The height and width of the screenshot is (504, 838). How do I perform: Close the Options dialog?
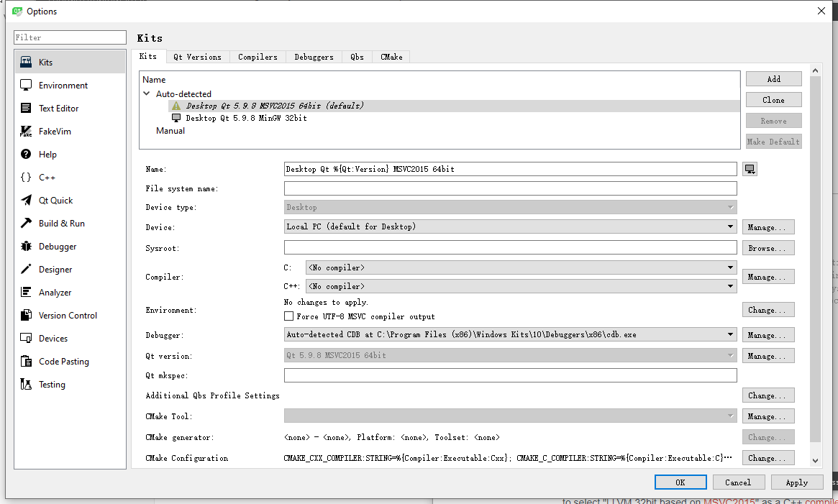click(821, 11)
